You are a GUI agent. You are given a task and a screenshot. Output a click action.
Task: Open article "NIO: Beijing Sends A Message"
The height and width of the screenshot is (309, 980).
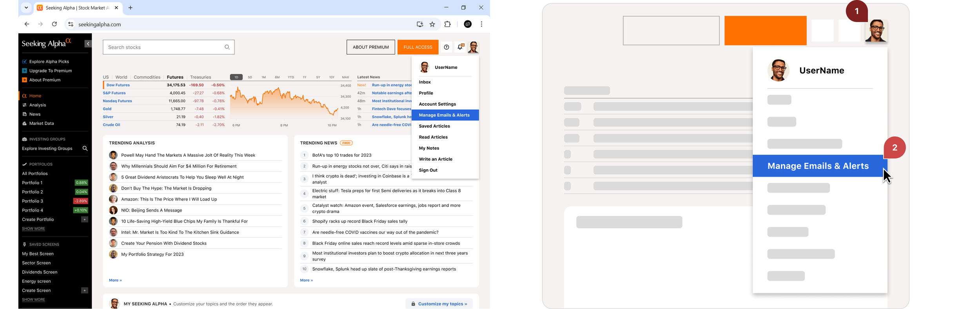pos(152,210)
